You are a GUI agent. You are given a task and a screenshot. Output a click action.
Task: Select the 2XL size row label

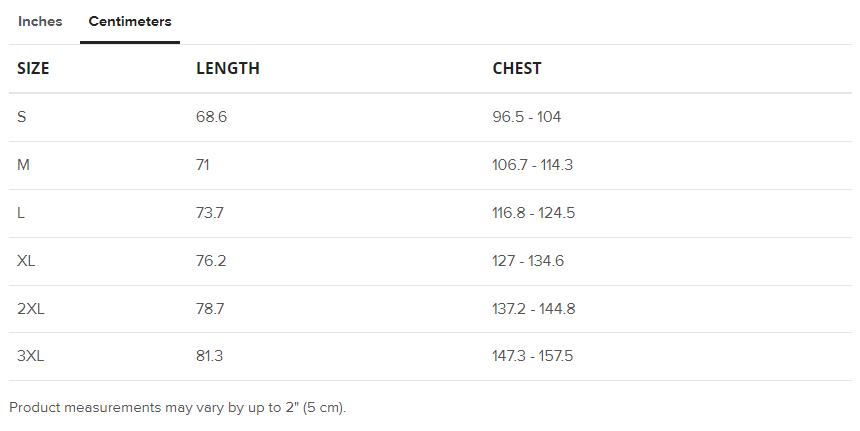31,309
